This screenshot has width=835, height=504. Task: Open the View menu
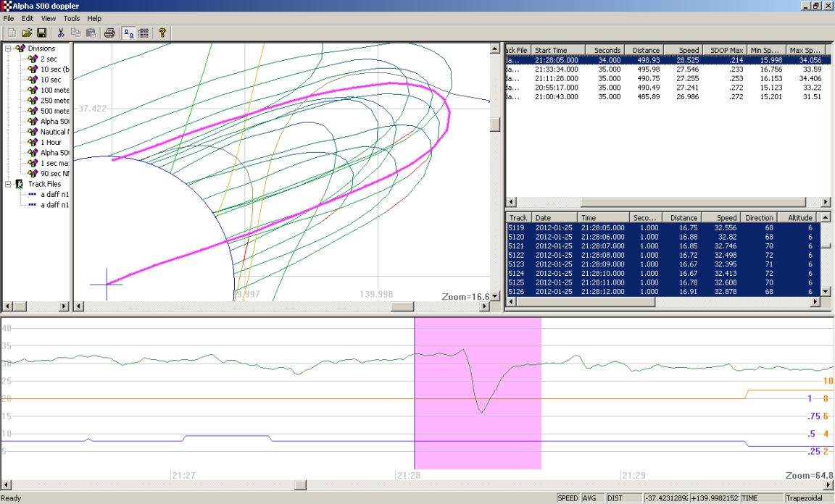coord(49,18)
